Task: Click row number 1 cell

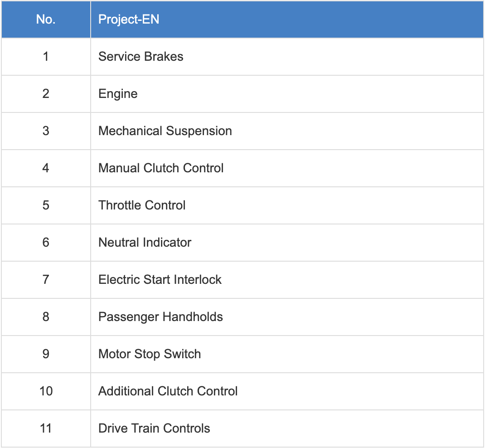Action: (46, 57)
